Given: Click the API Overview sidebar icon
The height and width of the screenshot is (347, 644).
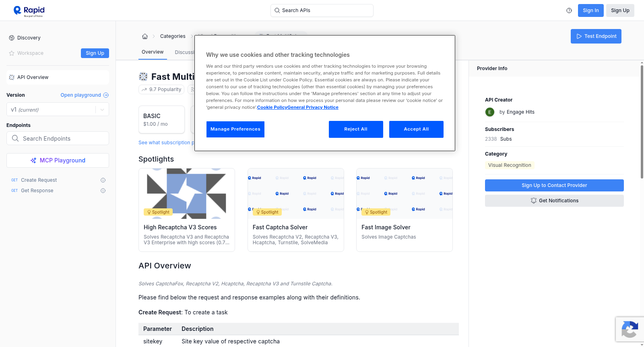Looking at the screenshot, I should point(12,77).
